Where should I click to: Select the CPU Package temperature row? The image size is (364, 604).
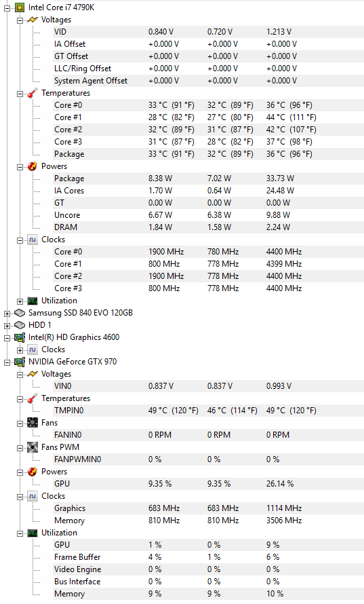[x=208, y=154]
